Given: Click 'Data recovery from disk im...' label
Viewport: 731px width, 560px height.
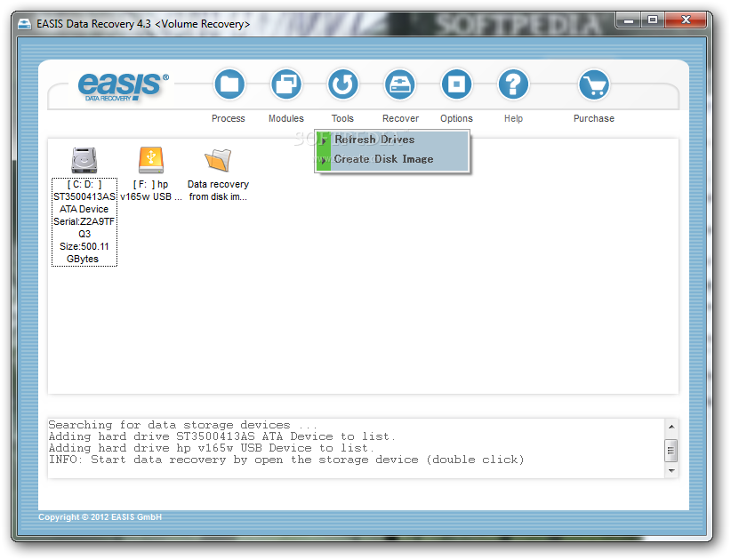Looking at the screenshot, I should coord(218,190).
